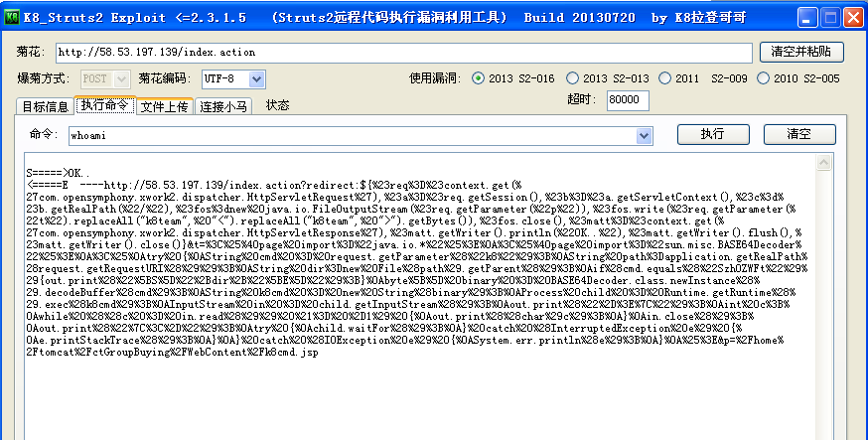Click the 使用漏洞 label
The width and height of the screenshot is (868, 440).
[435, 78]
